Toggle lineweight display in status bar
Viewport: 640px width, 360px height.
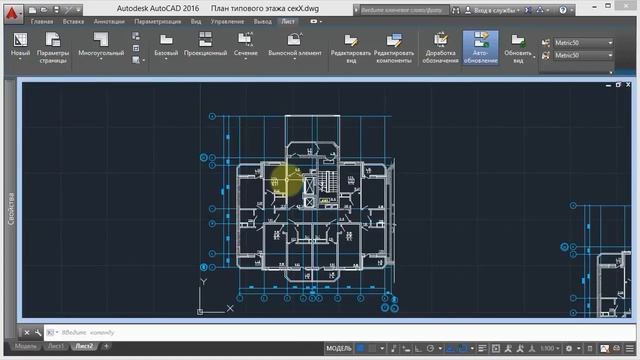click(x=482, y=349)
